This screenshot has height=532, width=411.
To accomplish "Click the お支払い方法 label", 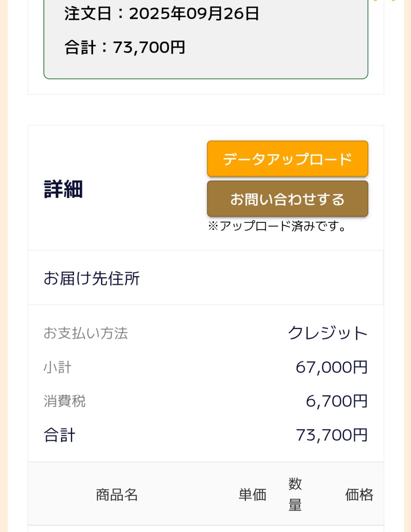I will (86, 333).
